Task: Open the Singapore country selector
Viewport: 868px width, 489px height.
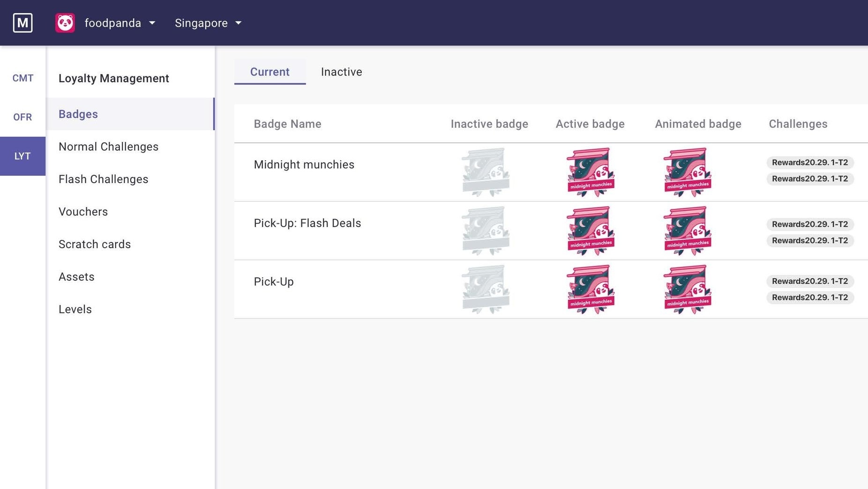Action: [208, 22]
